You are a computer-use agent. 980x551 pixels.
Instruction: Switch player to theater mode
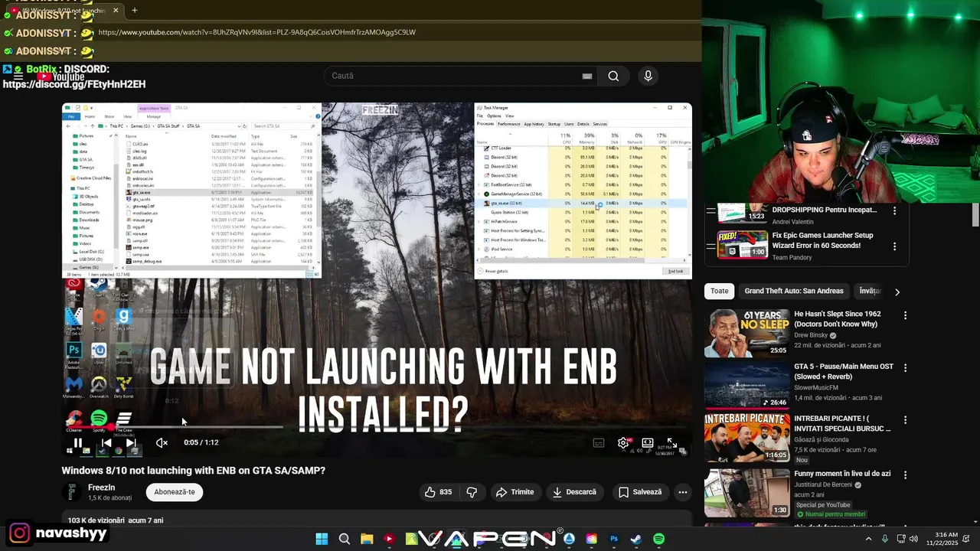(x=648, y=442)
